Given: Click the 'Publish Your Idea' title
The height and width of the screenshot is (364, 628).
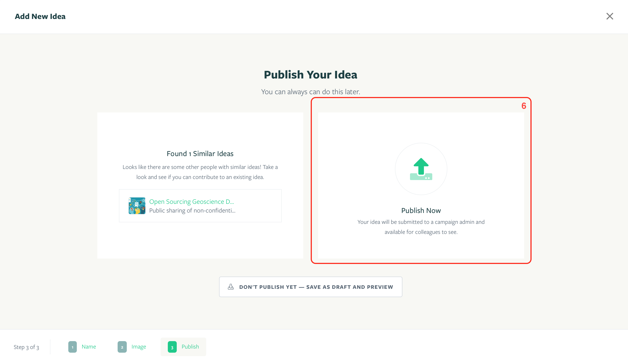Looking at the screenshot, I should [311, 75].
